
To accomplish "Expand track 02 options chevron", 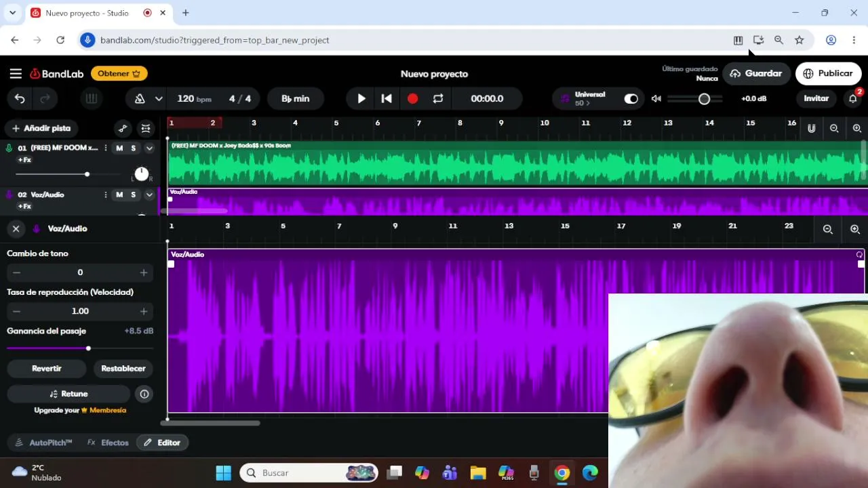I will click(x=149, y=195).
